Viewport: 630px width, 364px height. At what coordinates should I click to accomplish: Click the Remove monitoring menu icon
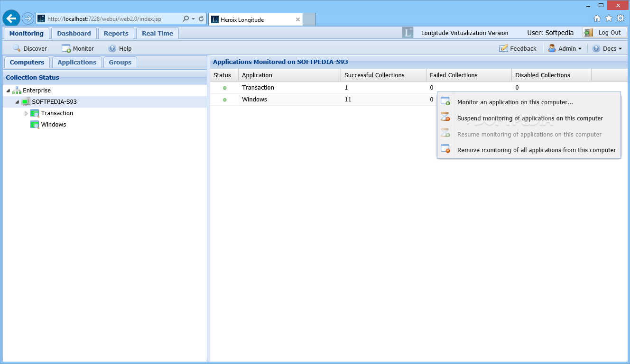[x=445, y=149]
